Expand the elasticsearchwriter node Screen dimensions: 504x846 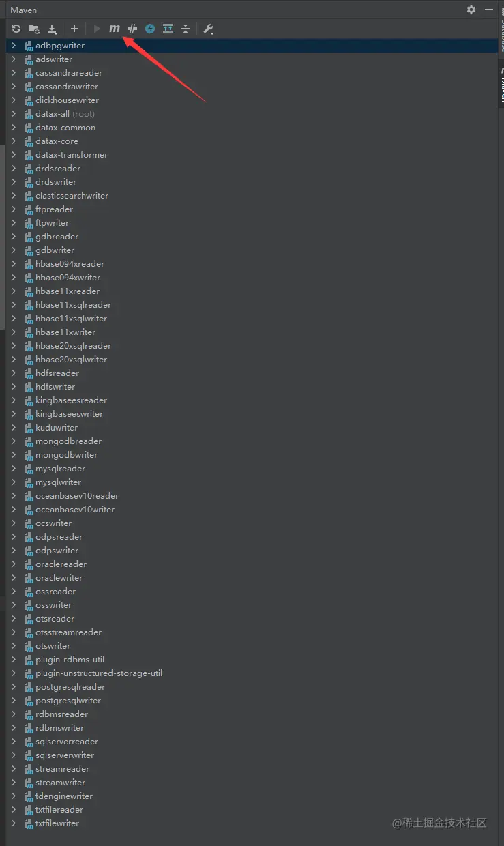[14, 196]
